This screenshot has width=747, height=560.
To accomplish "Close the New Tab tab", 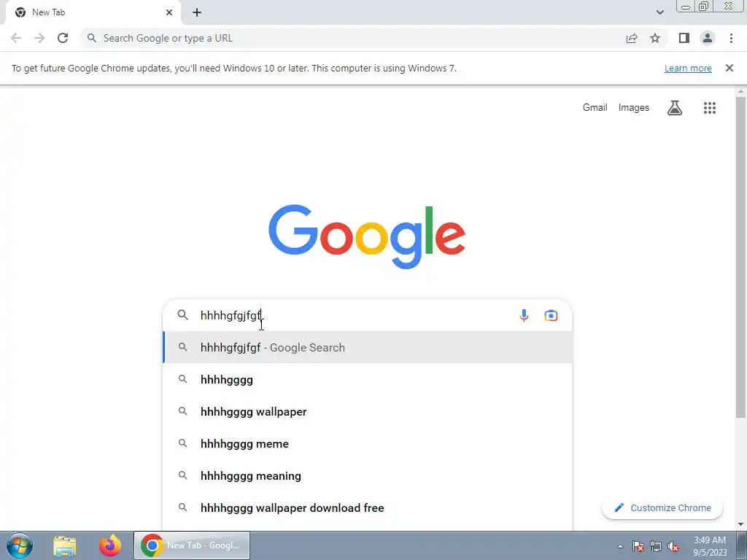I will pos(169,12).
